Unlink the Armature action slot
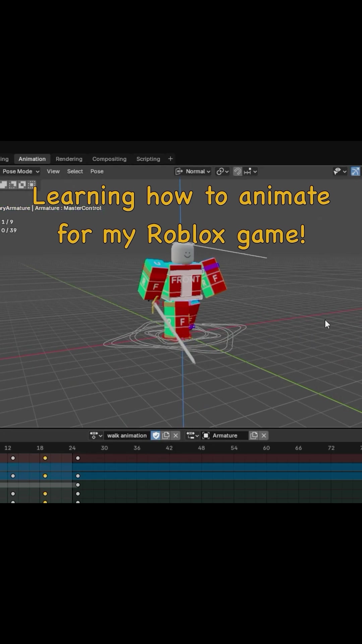Image resolution: width=362 pixels, height=644 pixels. (x=264, y=435)
